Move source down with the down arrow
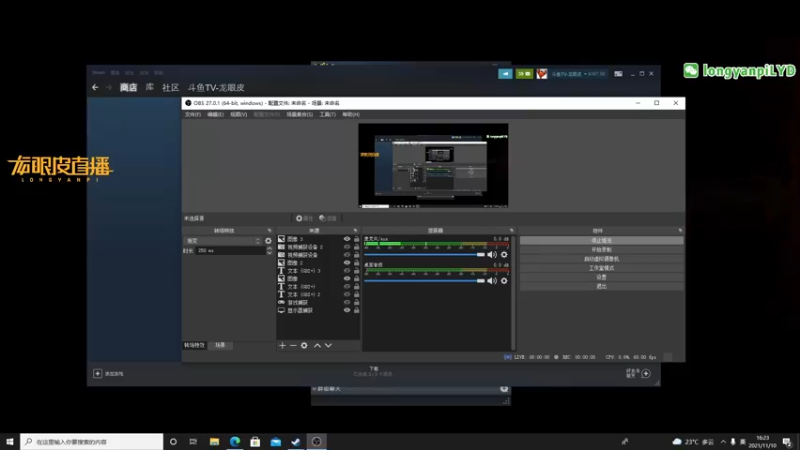Image resolution: width=800 pixels, height=450 pixels. pos(328,345)
